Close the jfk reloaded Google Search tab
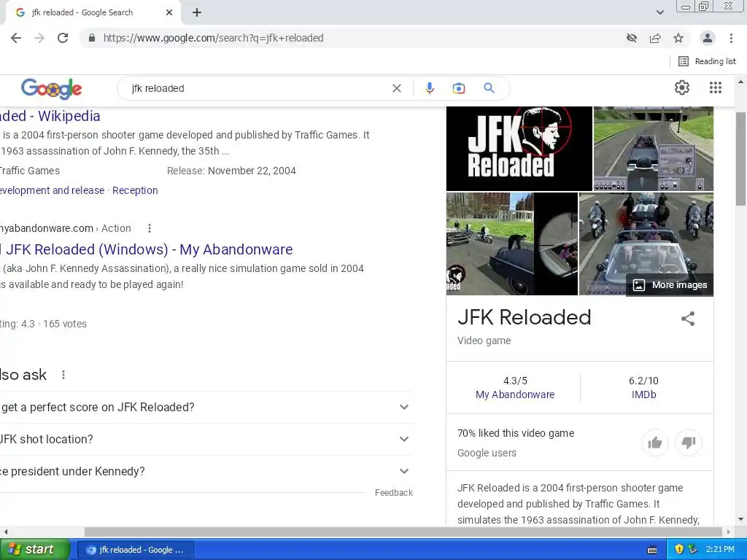The width and height of the screenshot is (747, 560). 169,12
